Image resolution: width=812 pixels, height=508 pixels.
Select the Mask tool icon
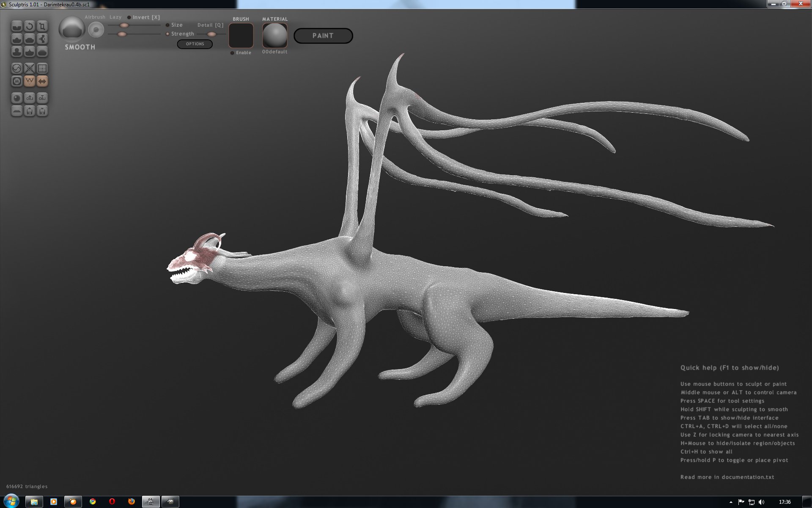[17, 81]
